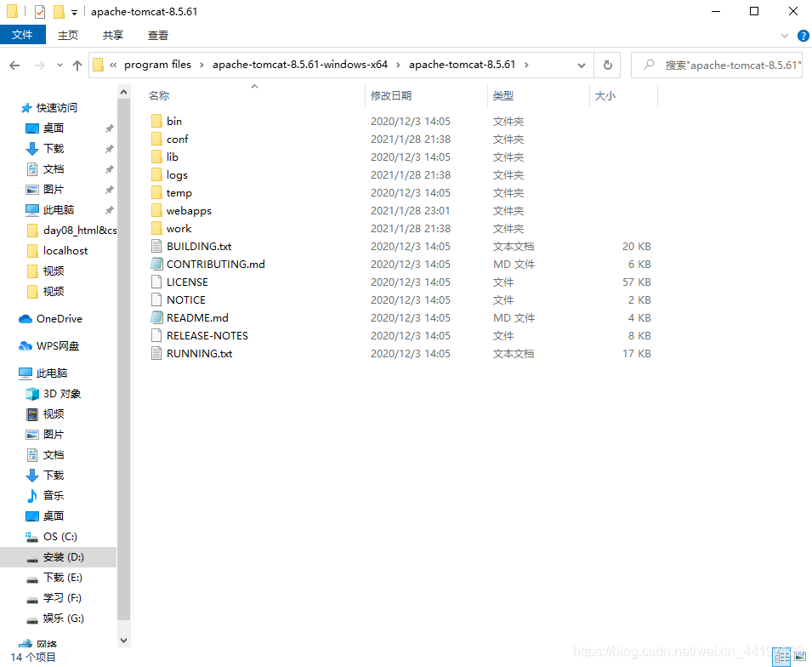Viewport: 812px width, 667px height.
Task: Select the lib folder icon
Action: coord(156,157)
